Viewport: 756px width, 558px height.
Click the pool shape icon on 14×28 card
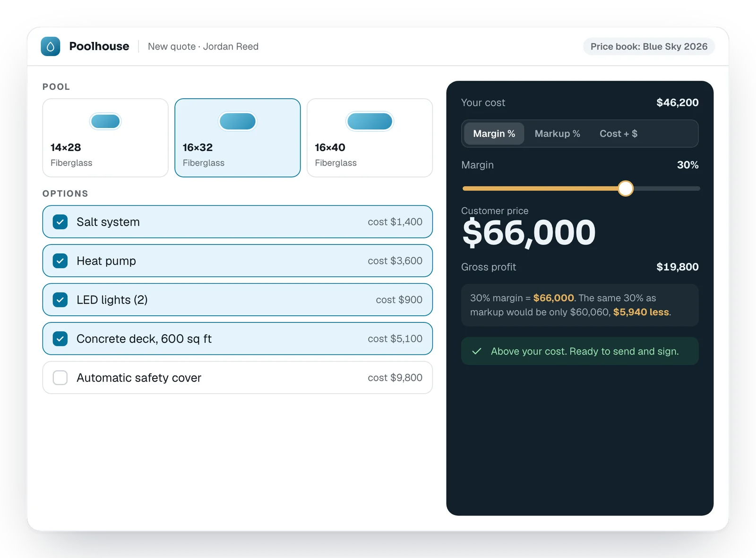105,121
